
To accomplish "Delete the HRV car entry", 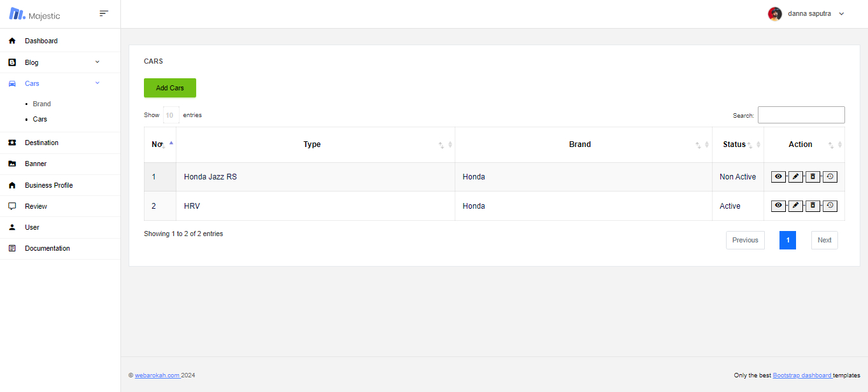I will pyautogui.click(x=813, y=206).
